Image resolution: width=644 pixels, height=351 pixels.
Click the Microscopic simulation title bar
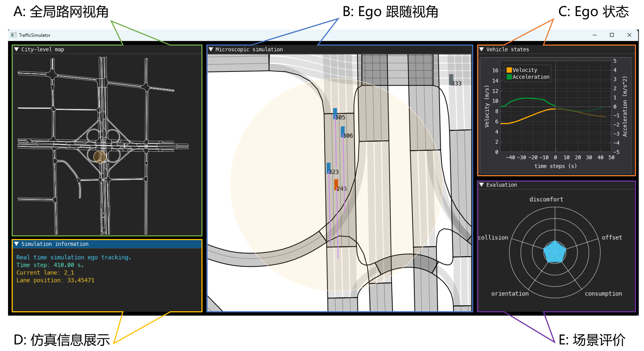pos(339,49)
